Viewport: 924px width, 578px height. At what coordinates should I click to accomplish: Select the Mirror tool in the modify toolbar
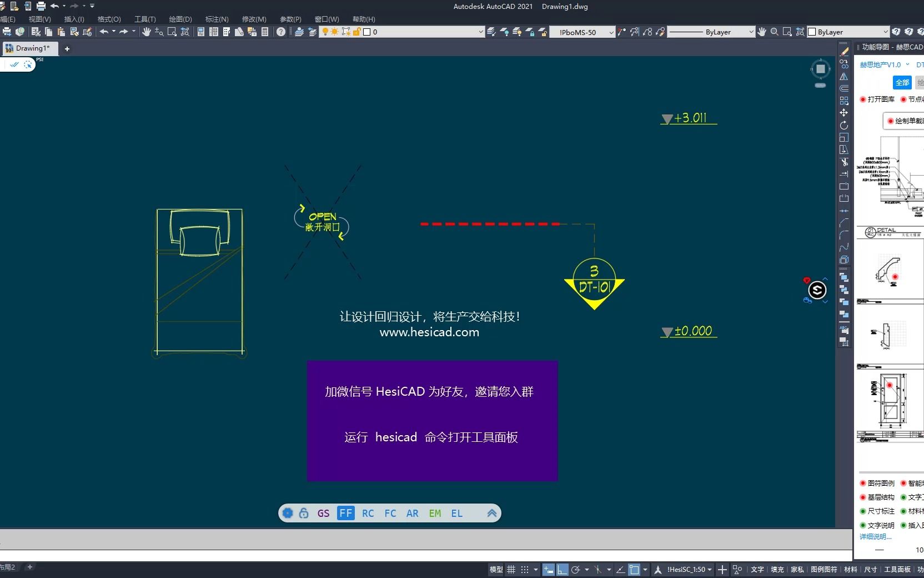844,76
